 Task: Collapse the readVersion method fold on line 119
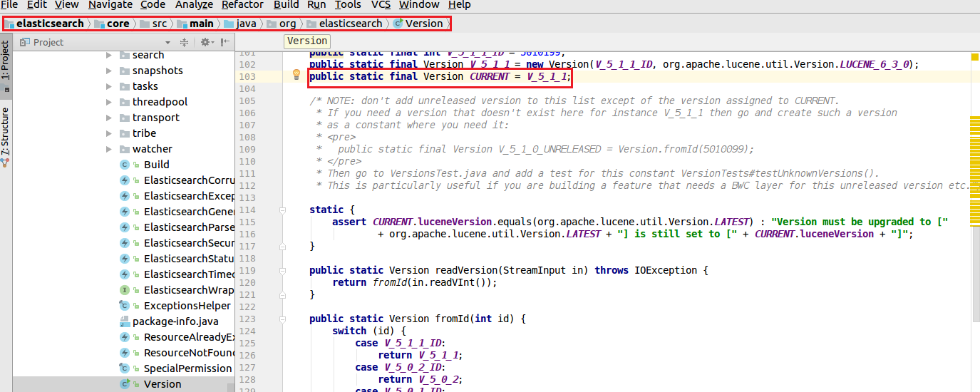[282, 271]
